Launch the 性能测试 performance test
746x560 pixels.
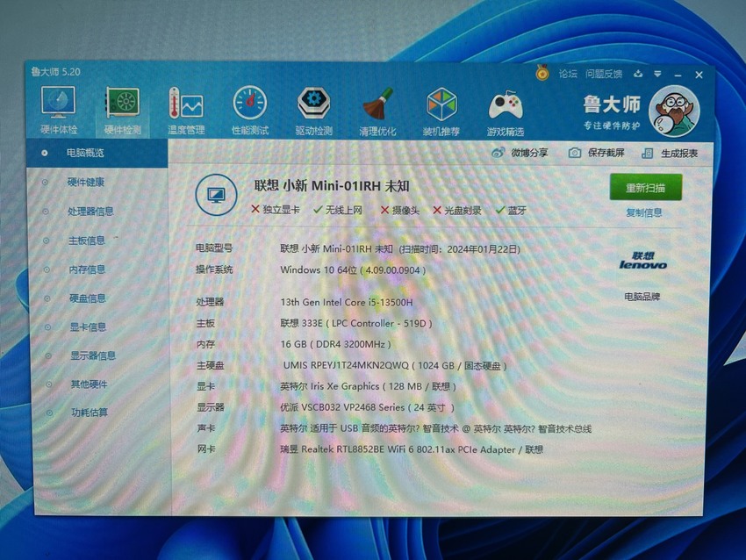click(x=250, y=111)
